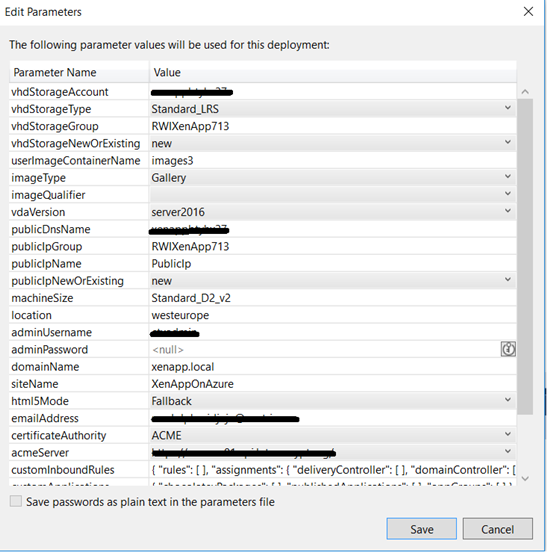Click the vertical scrollbar thumb

[525, 257]
